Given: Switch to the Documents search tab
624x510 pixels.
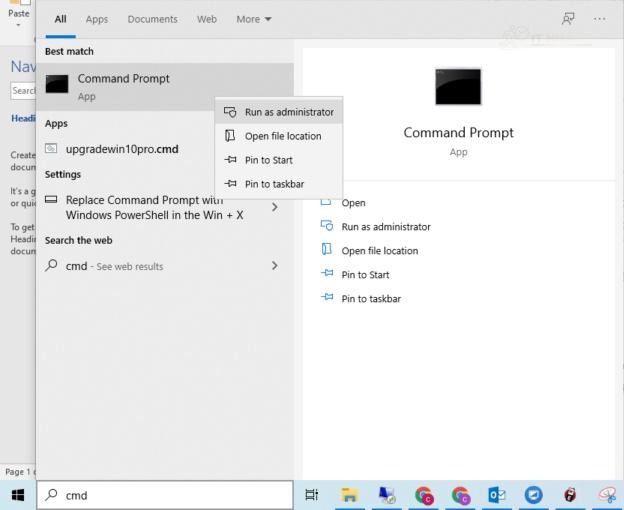Looking at the screenshot, I should pos(153,19).
